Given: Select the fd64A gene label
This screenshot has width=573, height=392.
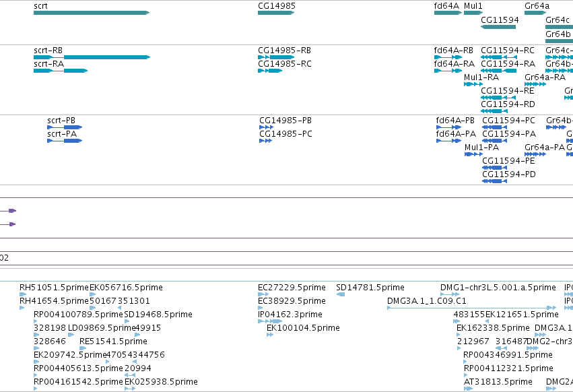Looking at the screenshot, I should tap(446, 6).
